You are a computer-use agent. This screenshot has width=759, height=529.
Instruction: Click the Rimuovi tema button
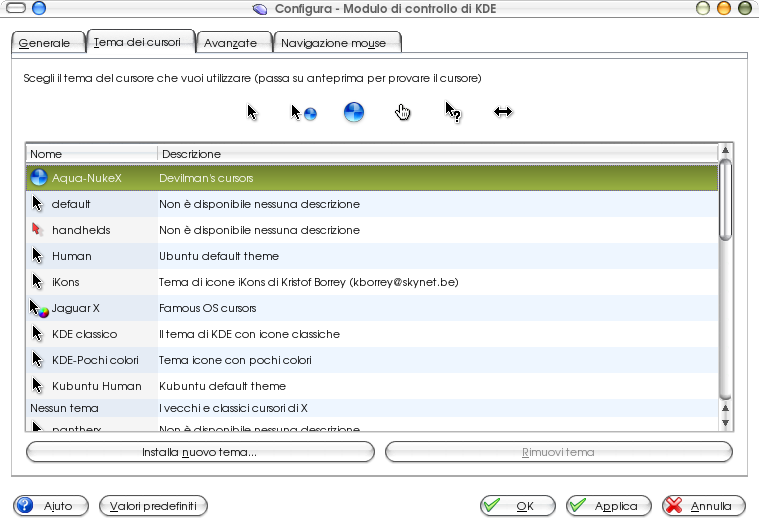coord(559,452)
